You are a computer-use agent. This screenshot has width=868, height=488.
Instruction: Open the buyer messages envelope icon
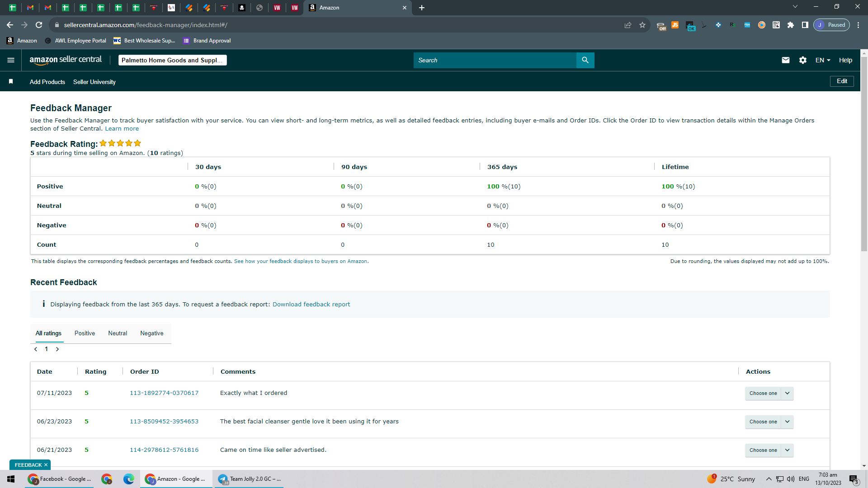tap(786, 60)
